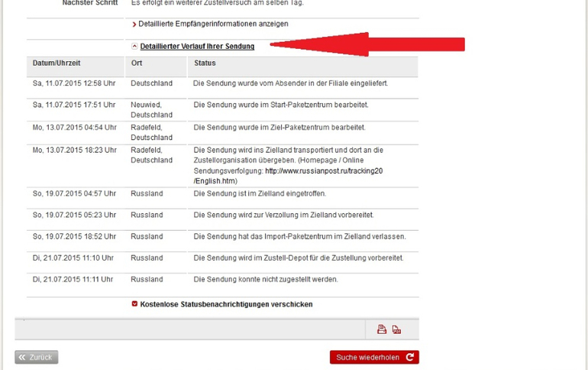Click the Ort column header

click(137, 63)
